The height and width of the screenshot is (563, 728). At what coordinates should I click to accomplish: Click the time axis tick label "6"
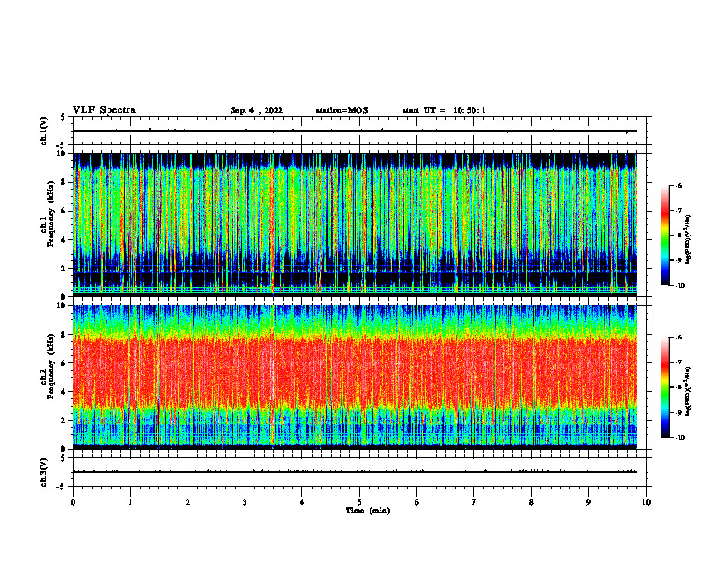pyautogui.click(x=417, y=502)
